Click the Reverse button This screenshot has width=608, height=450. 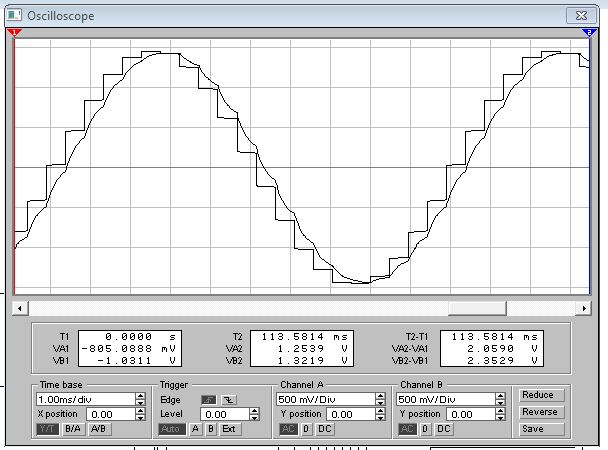pos(542,412)
